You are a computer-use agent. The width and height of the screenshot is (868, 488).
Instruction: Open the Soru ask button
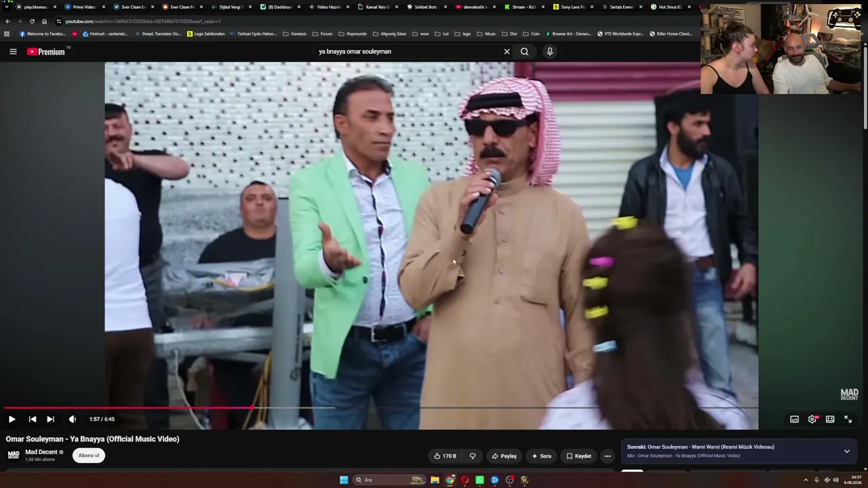click(541, 456)
